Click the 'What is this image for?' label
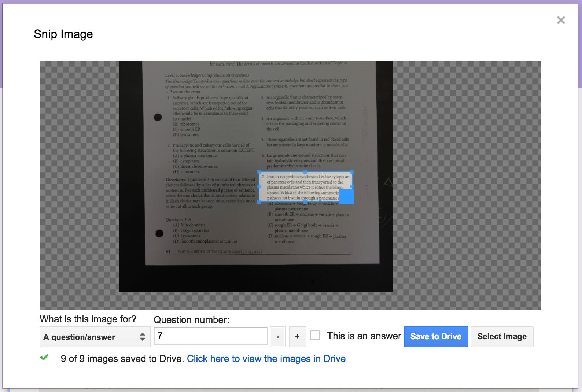 click(x=88, y=319)
